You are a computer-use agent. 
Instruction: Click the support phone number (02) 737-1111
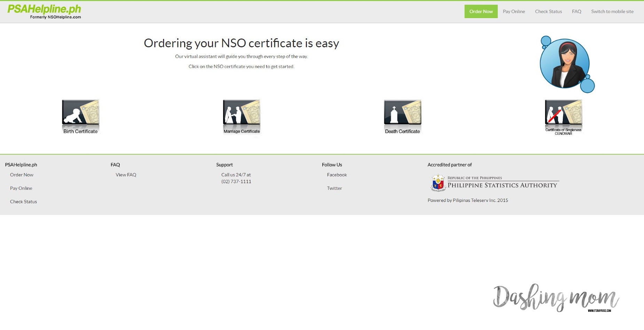click(236, 181)
